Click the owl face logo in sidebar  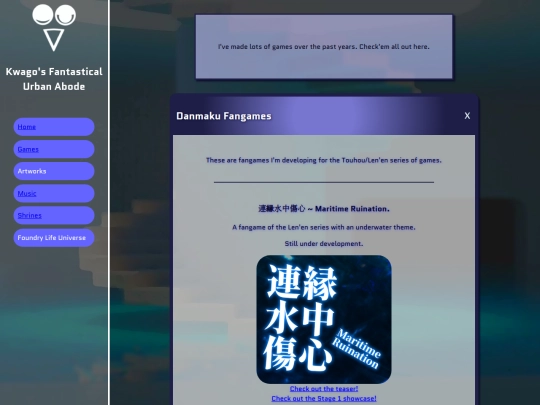pyautogui.click(x=54, y=28)
